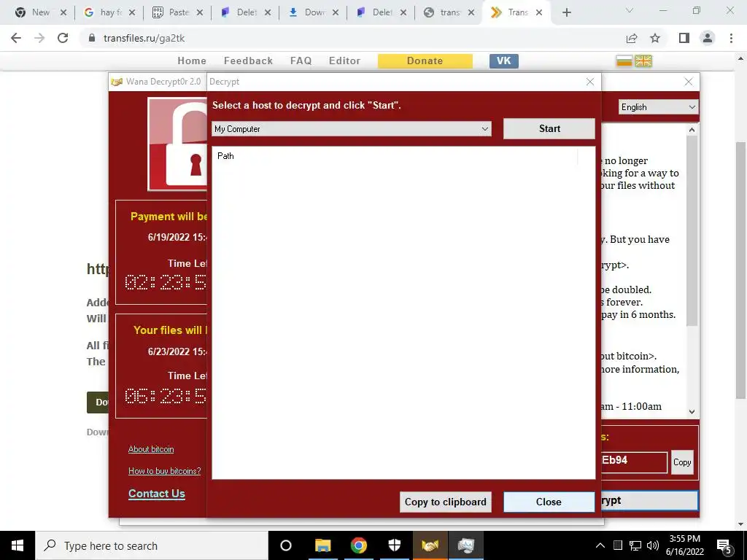
Task: Close the 'New' tab
Action: click(63, 13)
